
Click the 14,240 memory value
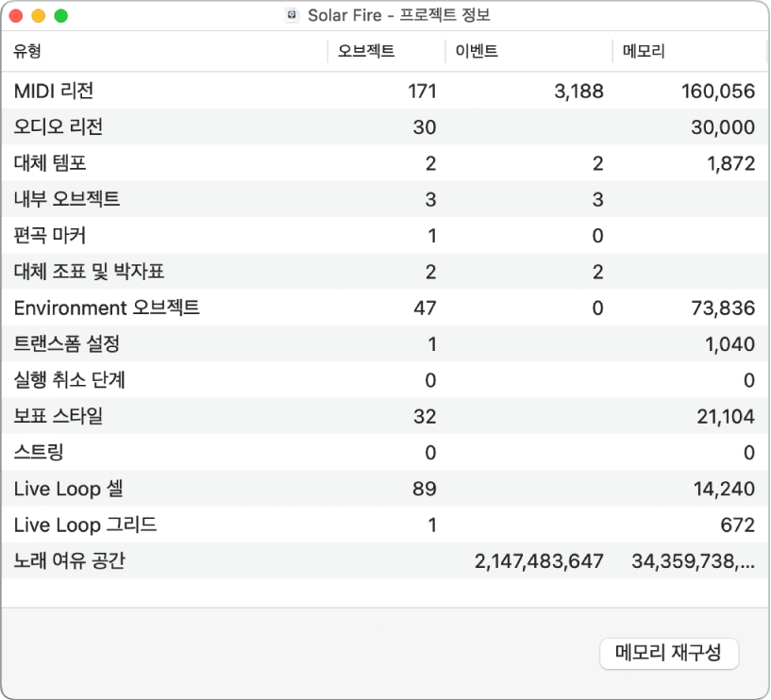pyautogui.click(x=725, y=489)
